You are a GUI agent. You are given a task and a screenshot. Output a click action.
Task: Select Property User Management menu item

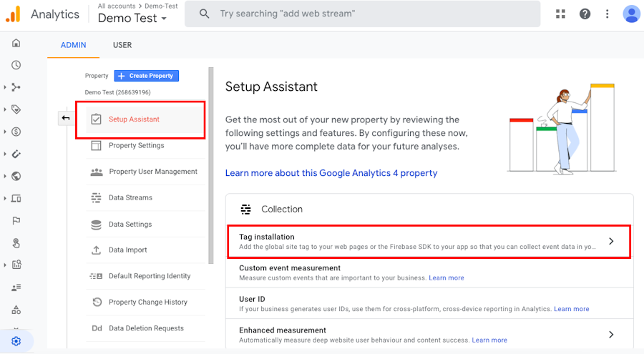[145, 172]
